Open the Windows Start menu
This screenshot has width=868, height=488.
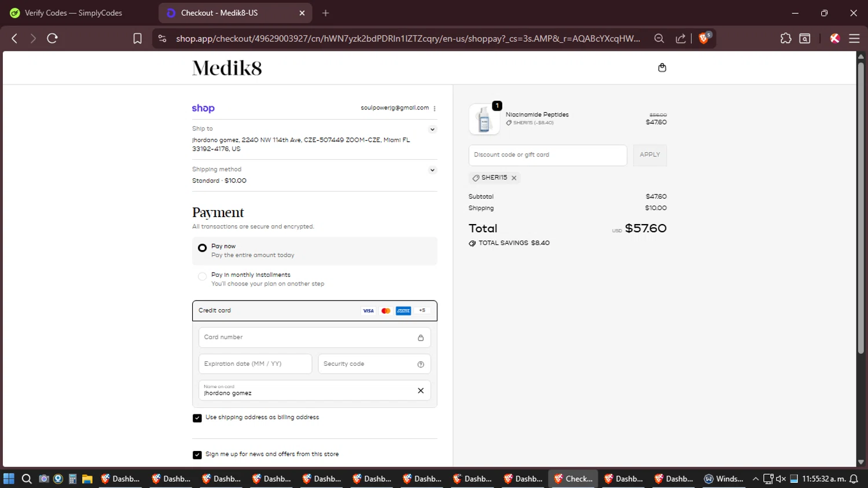coord(9,479)
